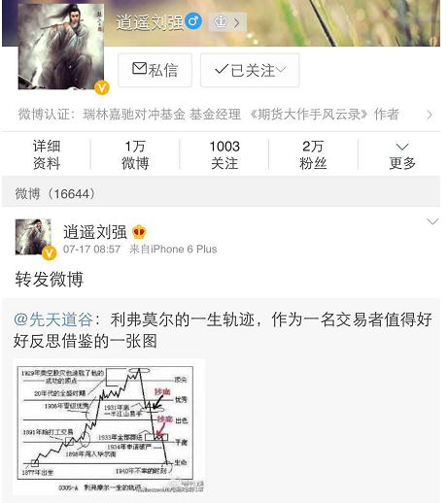The image size is (448, 503).
Task: Open the small post author avatar
Action: (33, 237)
